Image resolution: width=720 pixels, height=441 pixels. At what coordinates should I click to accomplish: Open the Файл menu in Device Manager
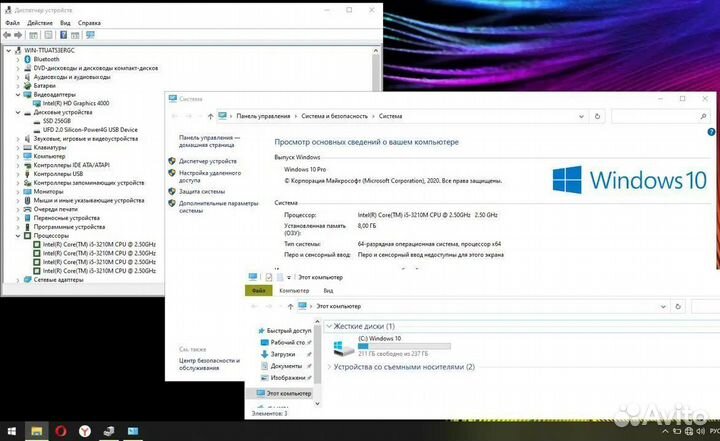click(12, 23)
